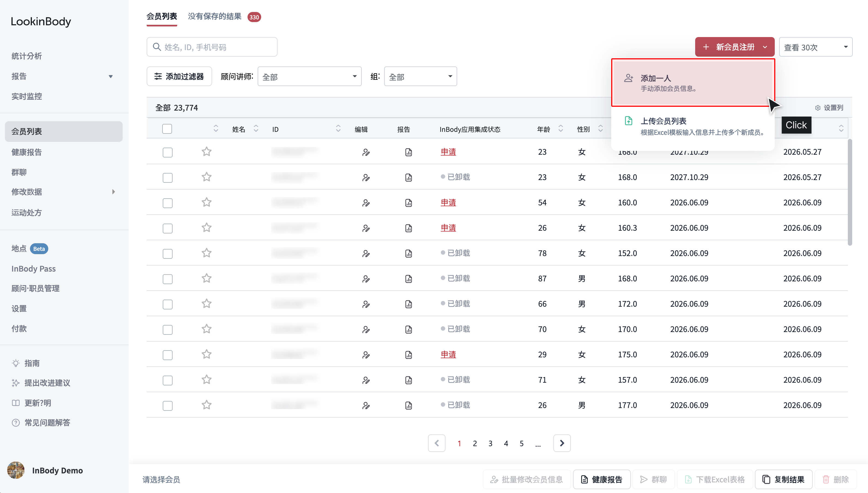The width and height of the screenshot is (868, 493).
Task: Check the first row checkbox, age 23
Action: (x=167, y=152)
